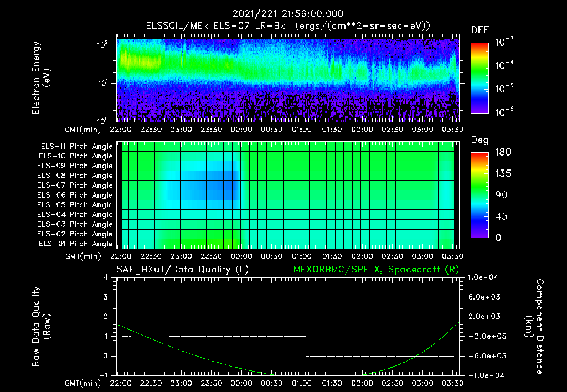Select the Raw Data Quality (Raw) axis label
567x392 pixels.
click(41, 327)
